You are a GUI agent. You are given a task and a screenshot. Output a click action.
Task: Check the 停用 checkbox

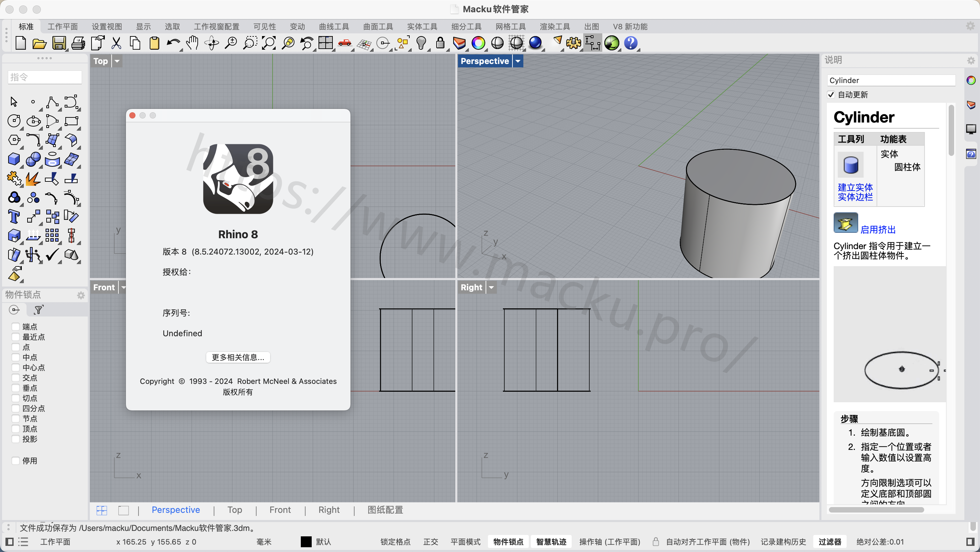click(16, 461)
